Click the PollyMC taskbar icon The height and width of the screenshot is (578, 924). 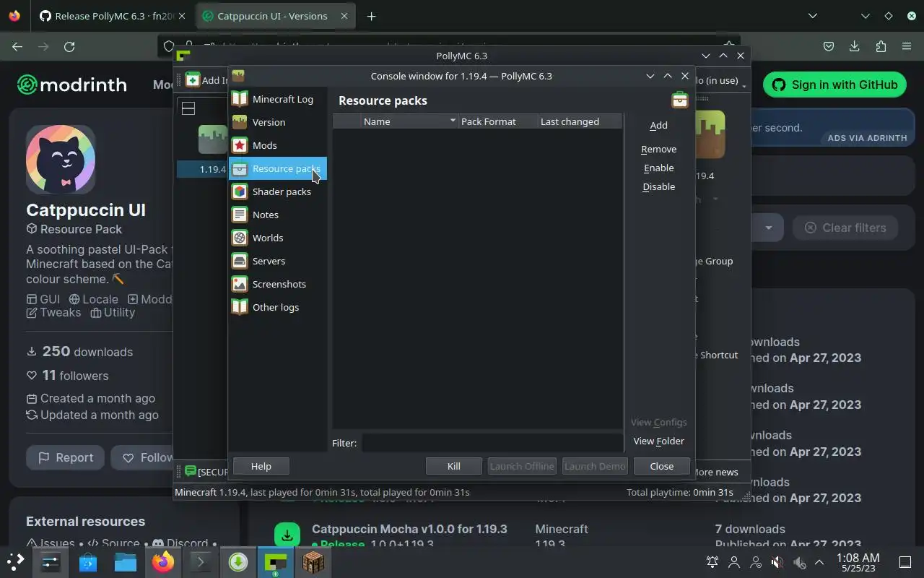[x=276, y=562]
